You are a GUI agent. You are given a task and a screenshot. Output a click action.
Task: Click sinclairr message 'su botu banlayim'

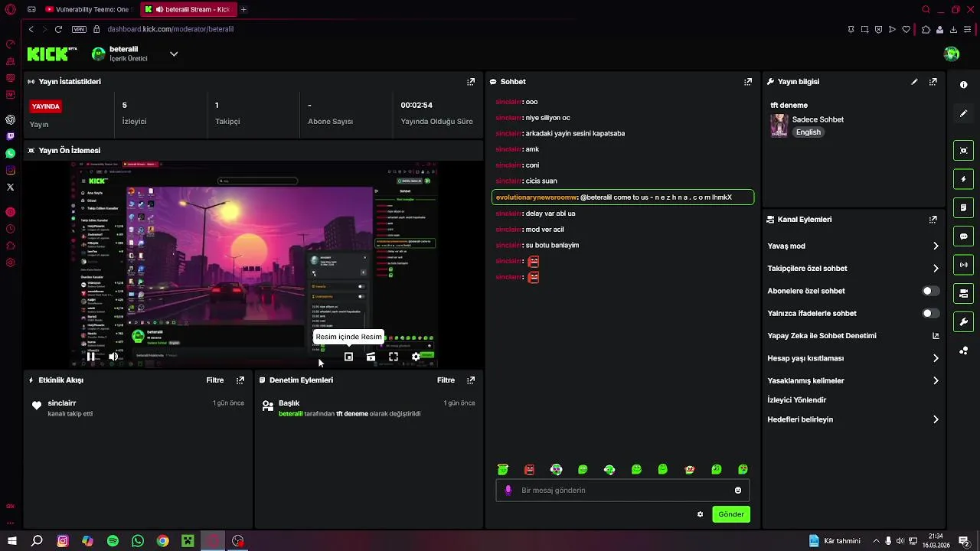coord(537,246)
